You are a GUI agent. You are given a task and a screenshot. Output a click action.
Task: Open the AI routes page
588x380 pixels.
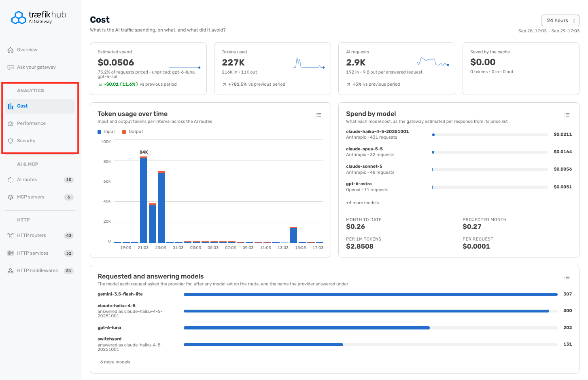(x=40, y=180)
